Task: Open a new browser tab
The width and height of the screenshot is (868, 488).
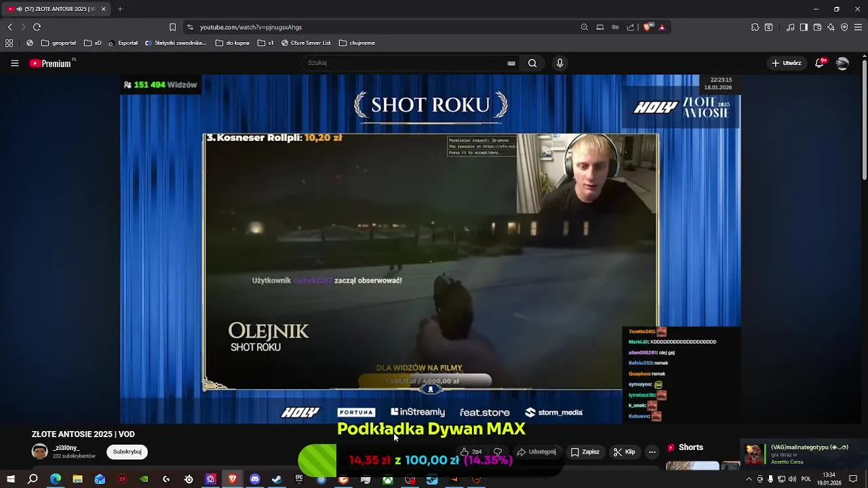Action: [120, 9]
